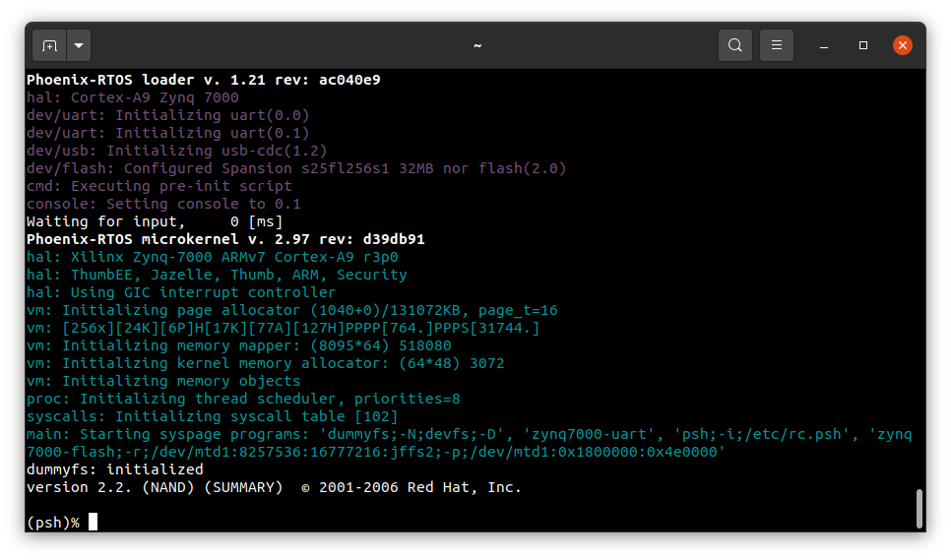Click the terminal scrollbar thumb
Image resolution: width=951 pixels, height=560 pixels.
[x=919, y=509]
